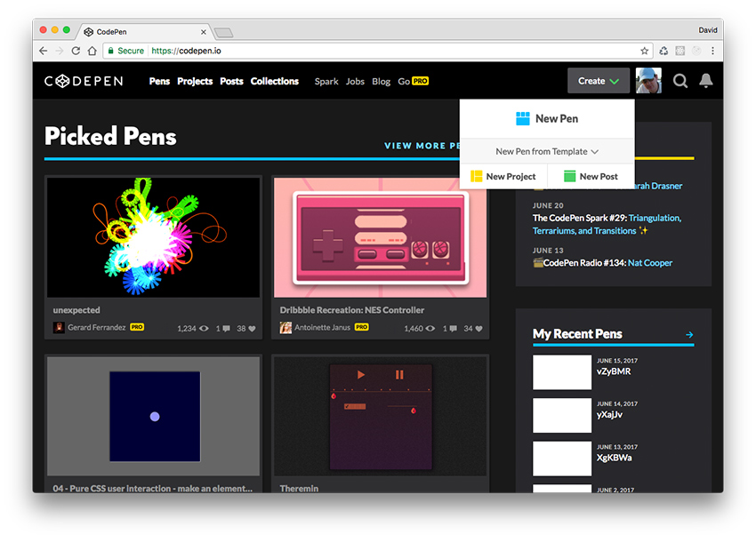Open the search magnifier icon

680,80
